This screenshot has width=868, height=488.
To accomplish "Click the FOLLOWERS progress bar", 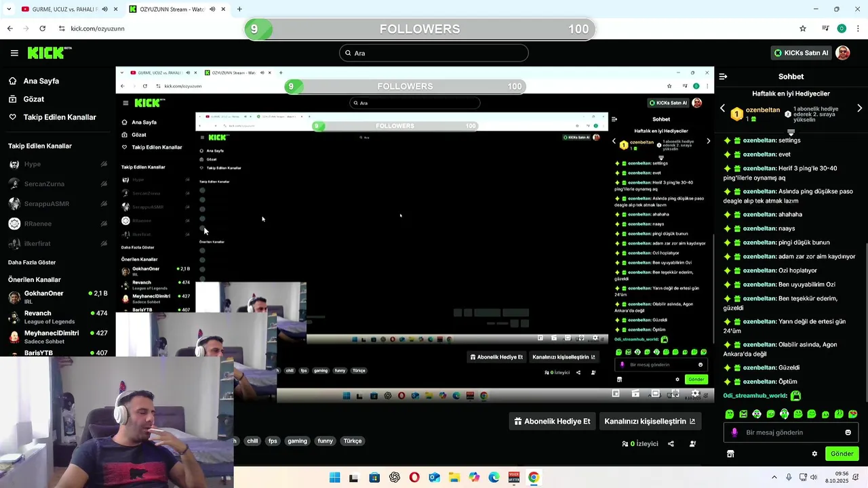I will click(x=420, y=29).
